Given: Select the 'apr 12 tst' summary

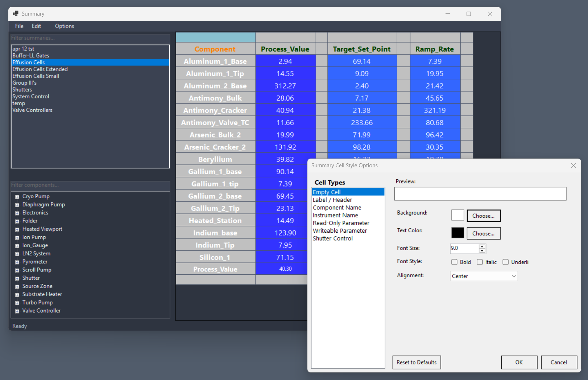Looking at the screenshot, I should (x=90, y=49).
